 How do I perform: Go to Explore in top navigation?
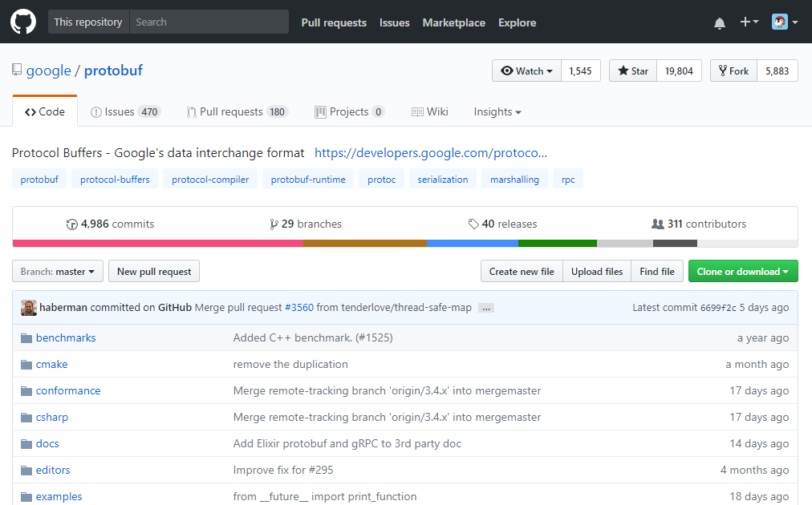pyautogui.click(x=517, y=22)
